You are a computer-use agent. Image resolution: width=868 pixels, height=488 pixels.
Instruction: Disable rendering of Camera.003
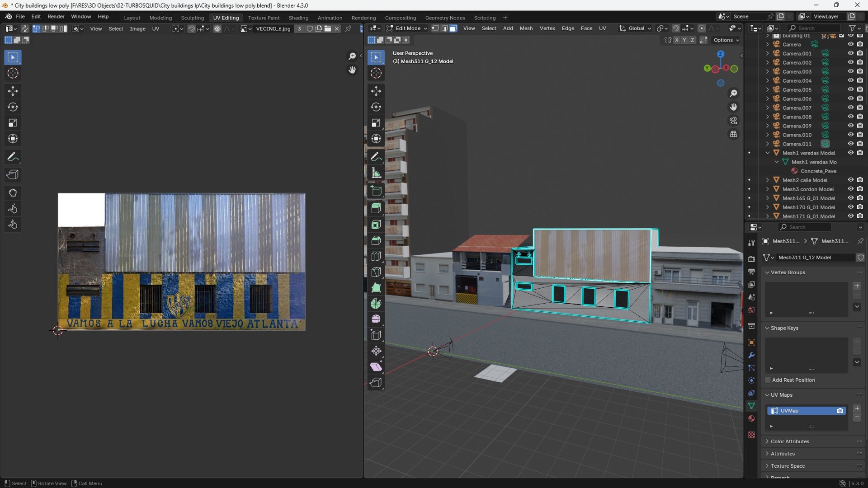(x=860, y=71)
